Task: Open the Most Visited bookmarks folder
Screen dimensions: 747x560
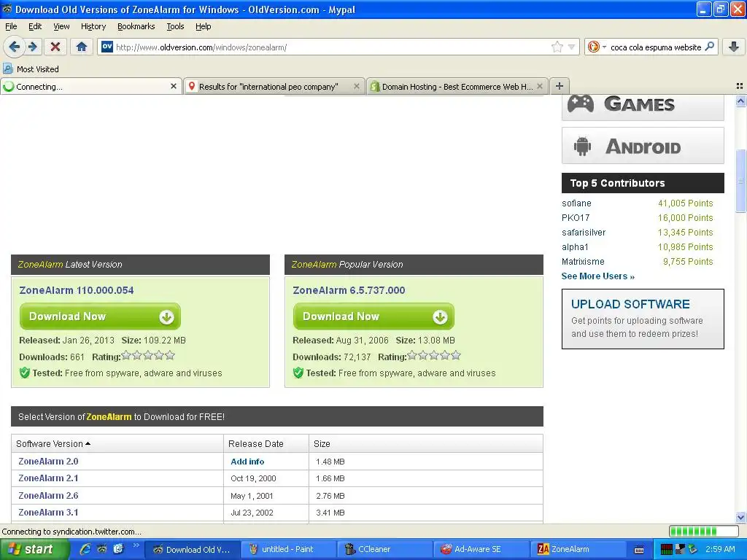Action: point(31,69)
